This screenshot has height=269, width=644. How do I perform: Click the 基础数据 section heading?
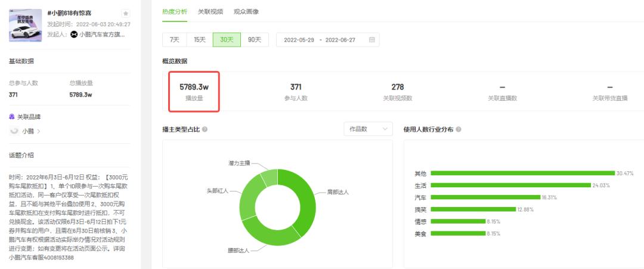pyautogui.click(x=21, y=61)
